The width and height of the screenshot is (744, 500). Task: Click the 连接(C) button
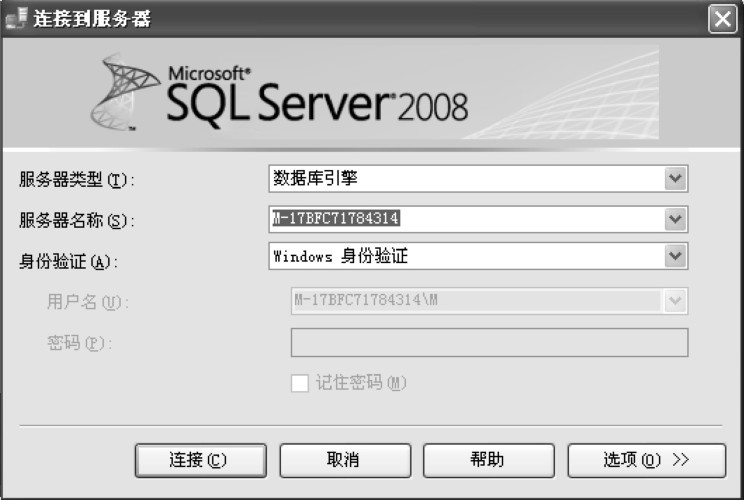pos(201,460)
